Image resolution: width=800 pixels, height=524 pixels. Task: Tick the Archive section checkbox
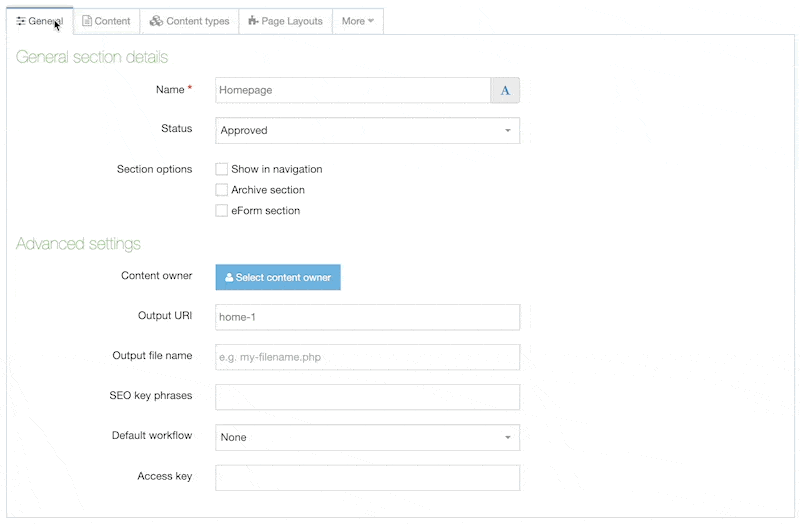coord(222,190)
